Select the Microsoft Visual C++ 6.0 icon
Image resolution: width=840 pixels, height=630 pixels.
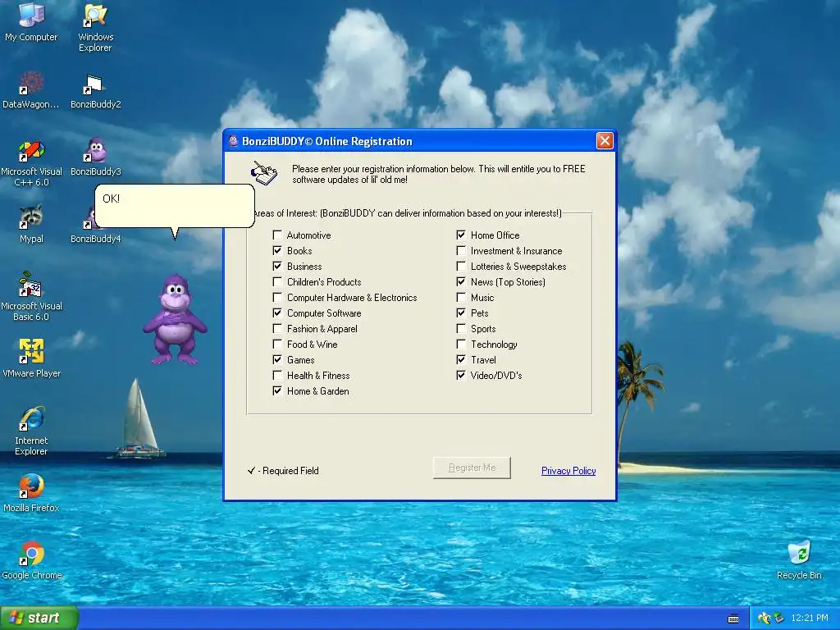click(31, 163)
